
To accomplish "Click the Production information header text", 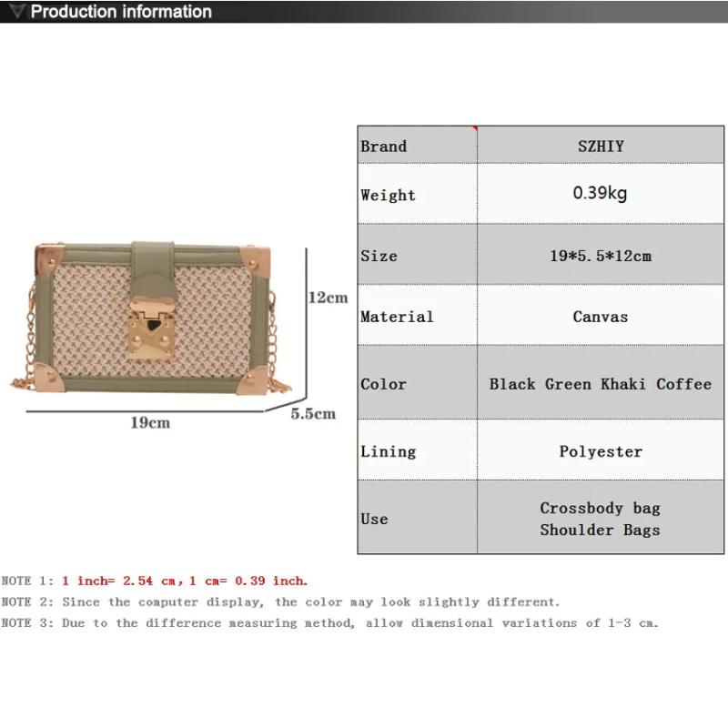I will (121, 12).
